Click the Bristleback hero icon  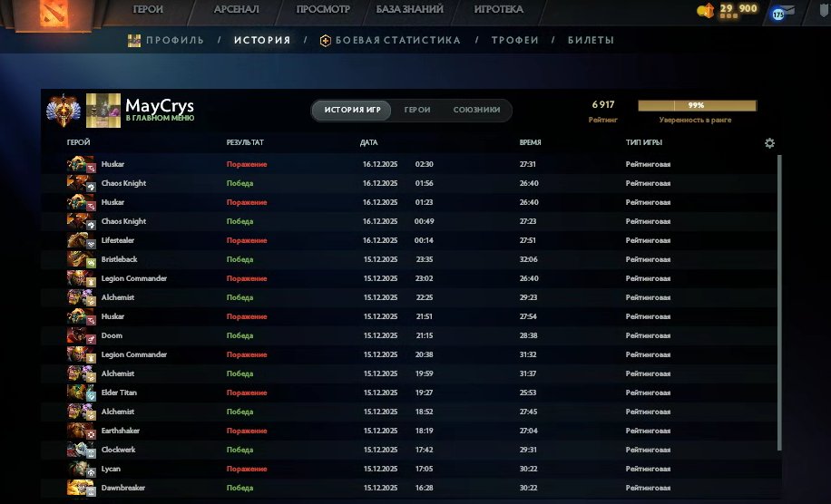click(81, 259)
